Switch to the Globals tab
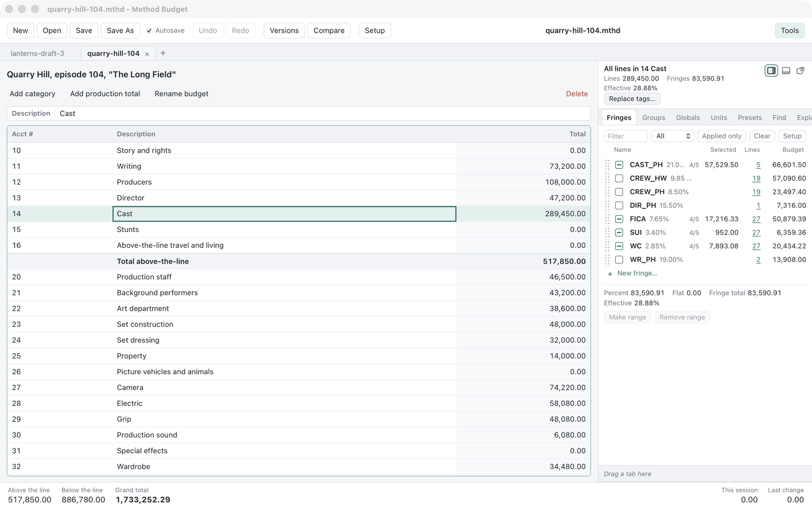Viewport: 812px width, 508px height. click(x=688, y=117)
